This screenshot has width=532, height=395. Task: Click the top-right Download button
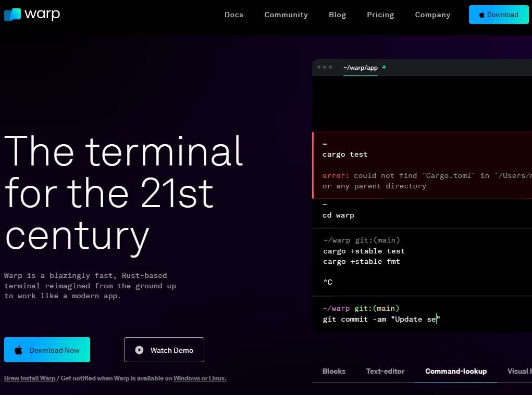pos(499,15)
